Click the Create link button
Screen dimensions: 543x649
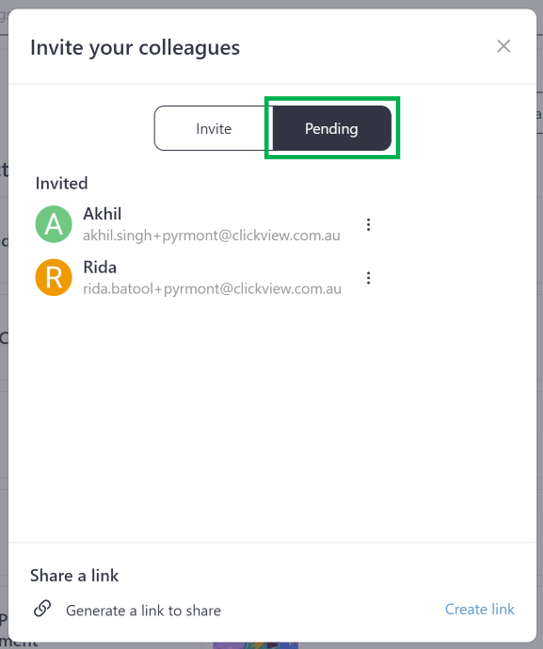click(x=479, y=609)
